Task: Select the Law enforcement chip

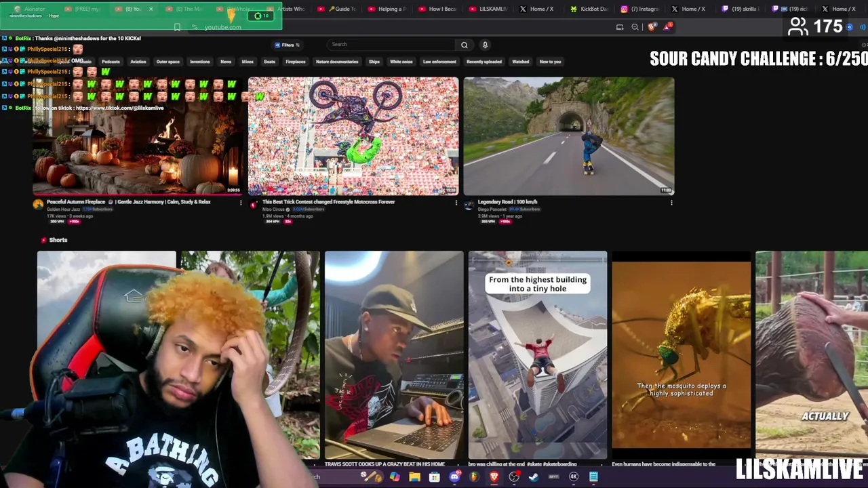Action: 439,62
